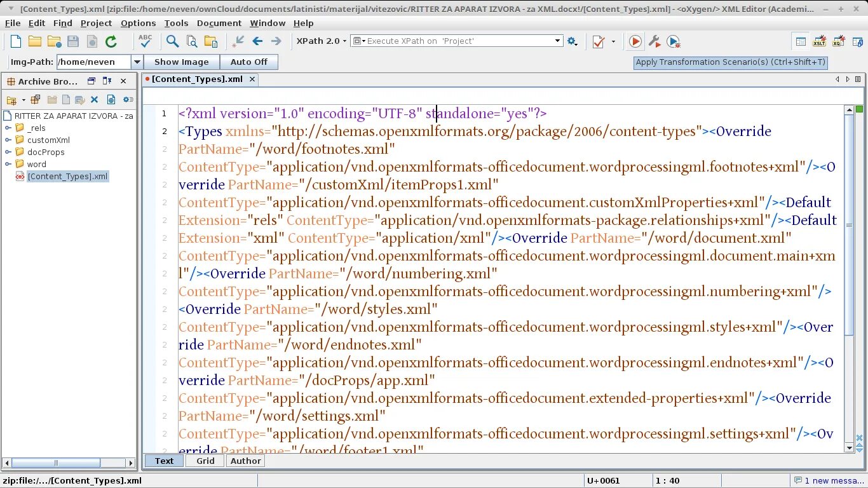Switch to Grid editing mode
Viewport: 868px width, 488px height.
[205, 461]
